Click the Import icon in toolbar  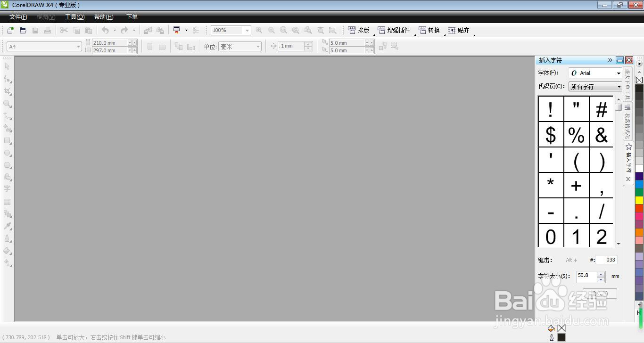148,30
